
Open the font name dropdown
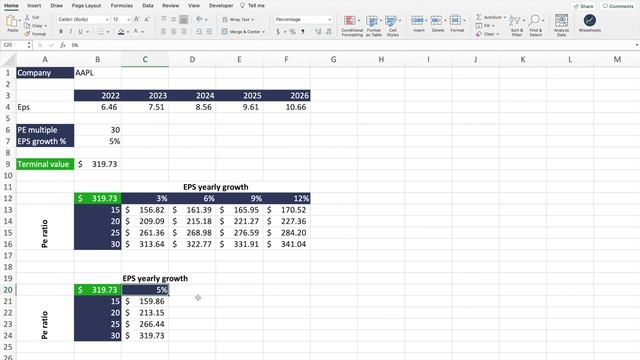107,20
